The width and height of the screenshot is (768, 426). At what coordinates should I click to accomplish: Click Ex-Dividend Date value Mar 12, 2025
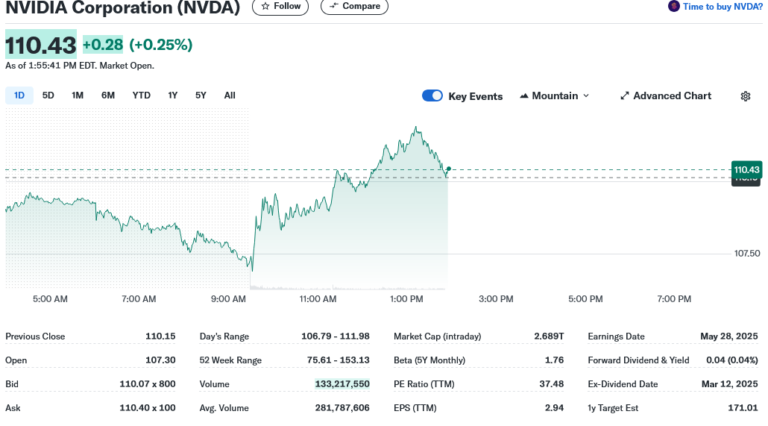click(x=729, y=384)
